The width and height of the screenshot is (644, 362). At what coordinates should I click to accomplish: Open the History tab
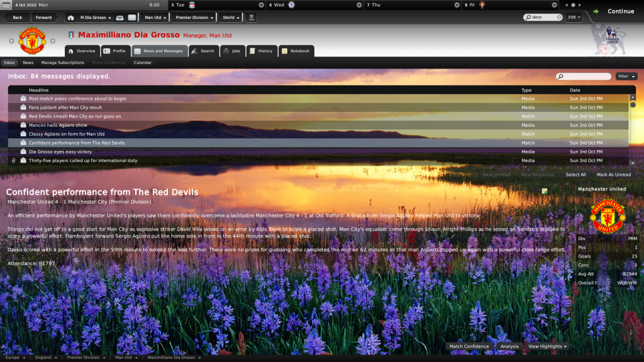coord(262,51)
